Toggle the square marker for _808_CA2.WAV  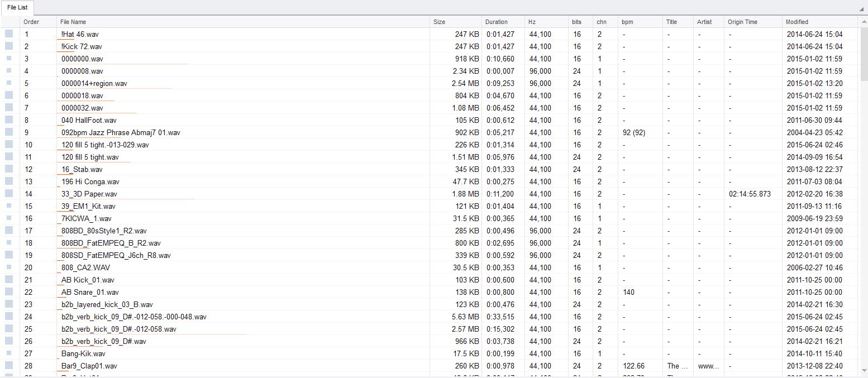(9, 267)
